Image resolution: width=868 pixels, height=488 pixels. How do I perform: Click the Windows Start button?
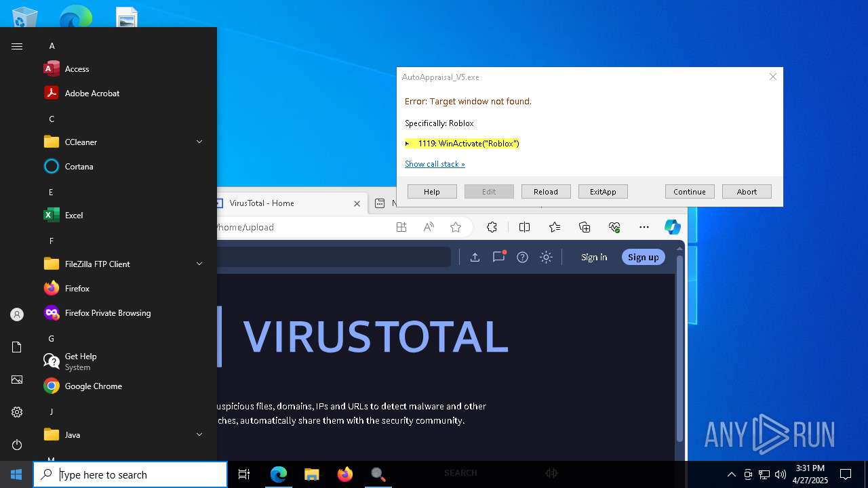(x=16, y=474)
